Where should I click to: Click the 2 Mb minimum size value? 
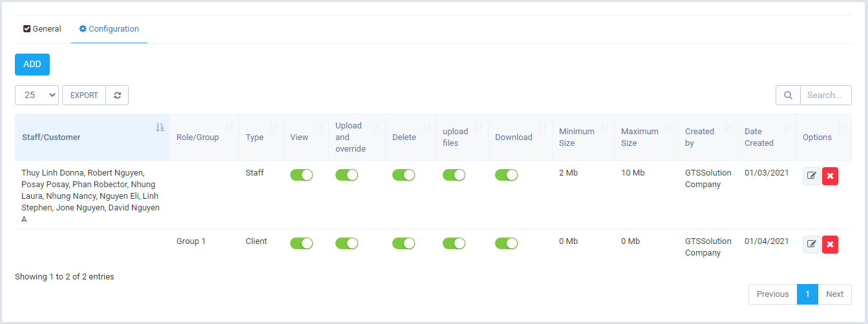tap(569, 173)
